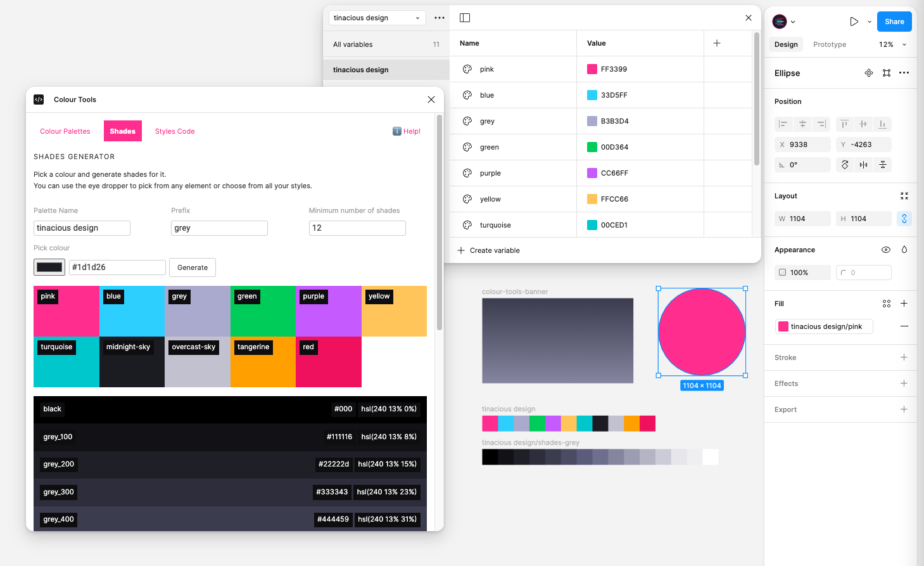Click the tangerine colour tile
Viewport: 924px width, 566px height.
(263, 362)
